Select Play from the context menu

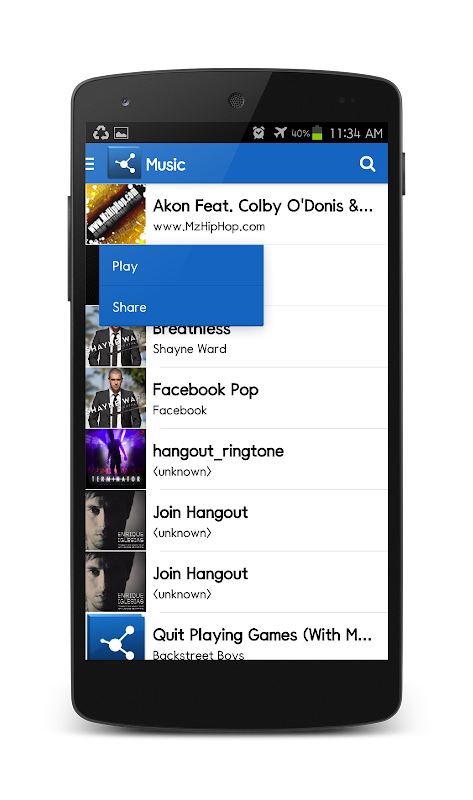181,266
